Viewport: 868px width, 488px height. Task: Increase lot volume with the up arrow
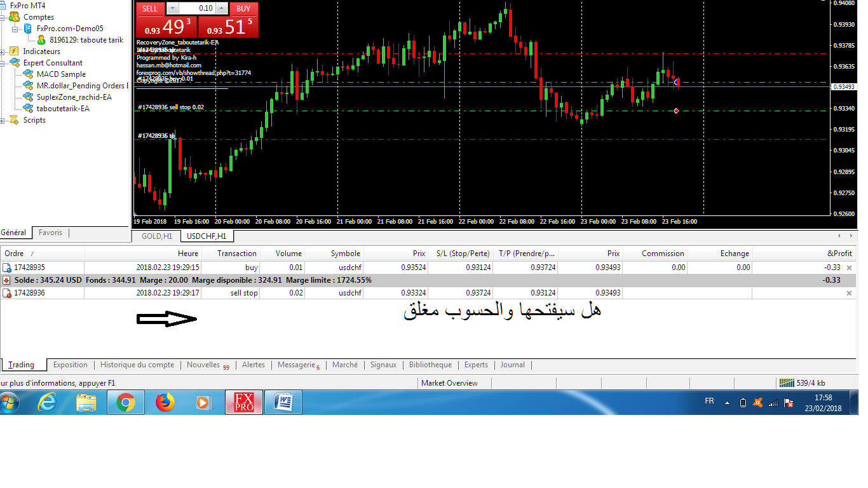coord(220,8)
